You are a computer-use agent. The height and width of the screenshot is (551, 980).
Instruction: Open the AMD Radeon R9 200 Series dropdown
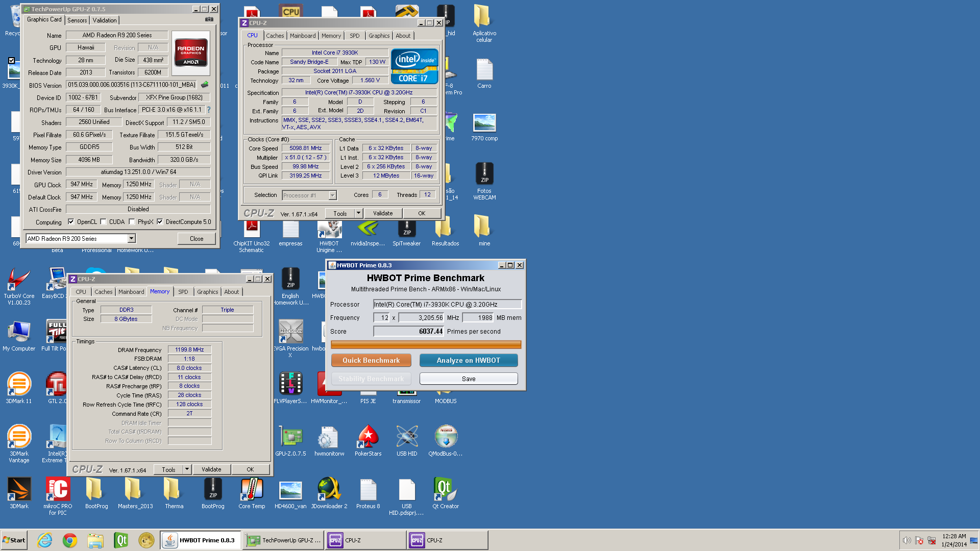click(81, 238)
